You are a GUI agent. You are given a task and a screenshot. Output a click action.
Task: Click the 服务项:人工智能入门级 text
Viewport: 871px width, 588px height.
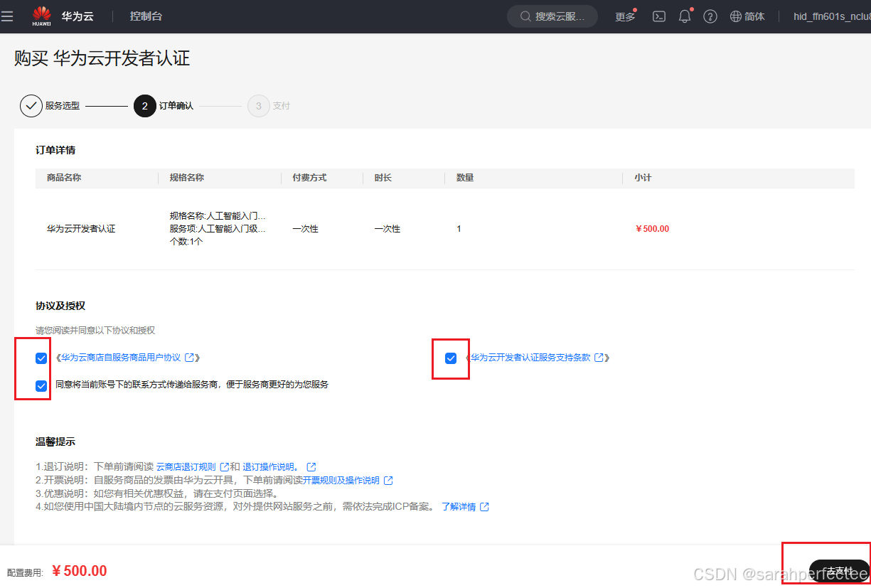pyautogui.click(x=218, y=229)
